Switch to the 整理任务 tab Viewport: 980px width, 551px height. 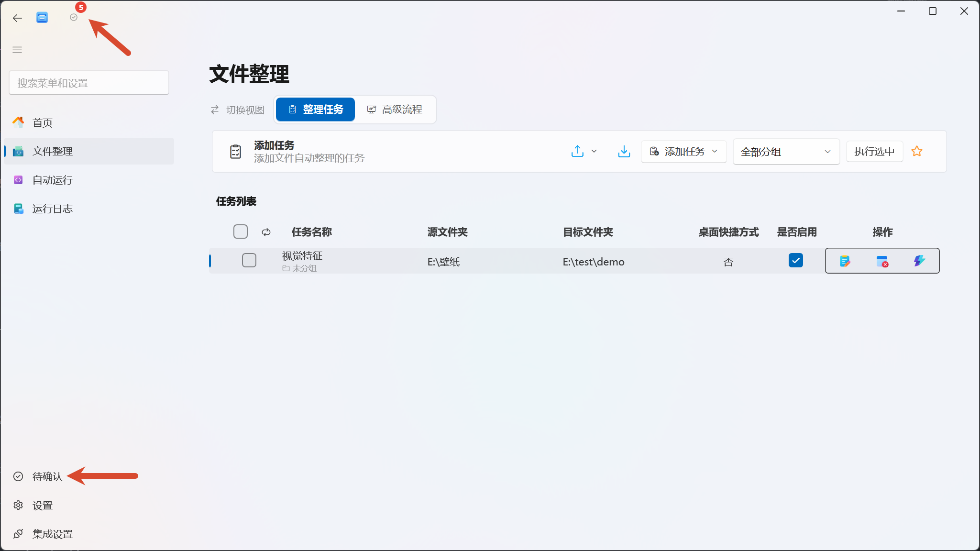316,110
